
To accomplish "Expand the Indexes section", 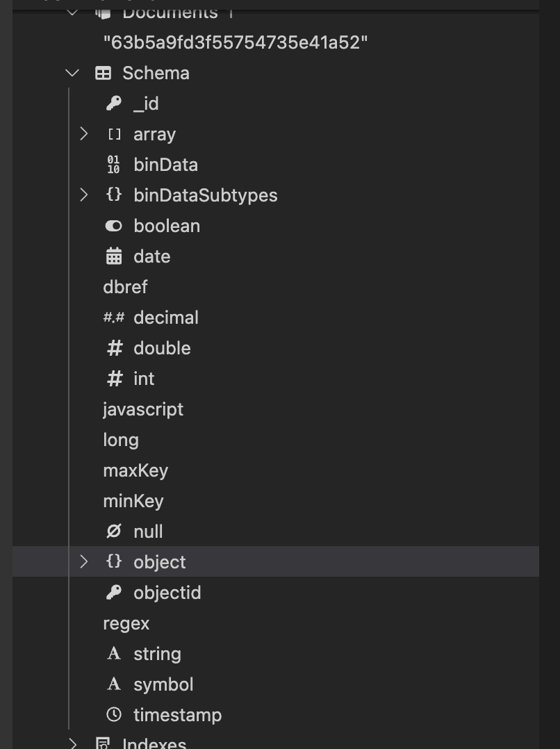I will 72,743.
